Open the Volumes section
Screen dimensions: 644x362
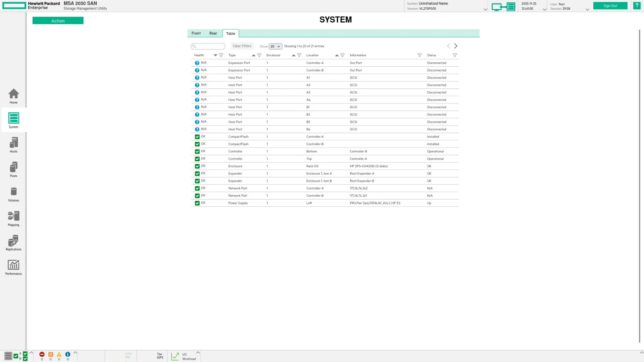(x=14, y=194)
